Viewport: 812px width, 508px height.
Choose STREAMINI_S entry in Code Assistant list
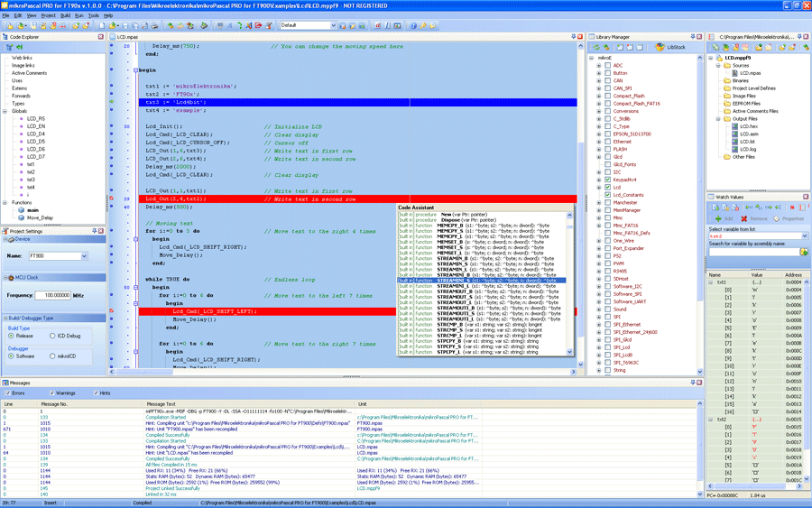pos(481,280)
